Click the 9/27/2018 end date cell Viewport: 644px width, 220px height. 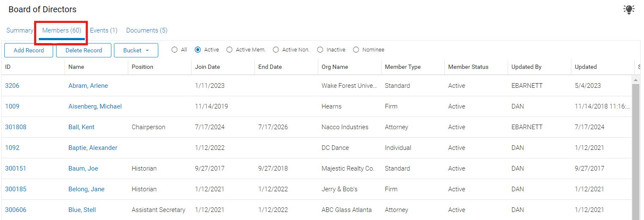(x=273, y=168)
